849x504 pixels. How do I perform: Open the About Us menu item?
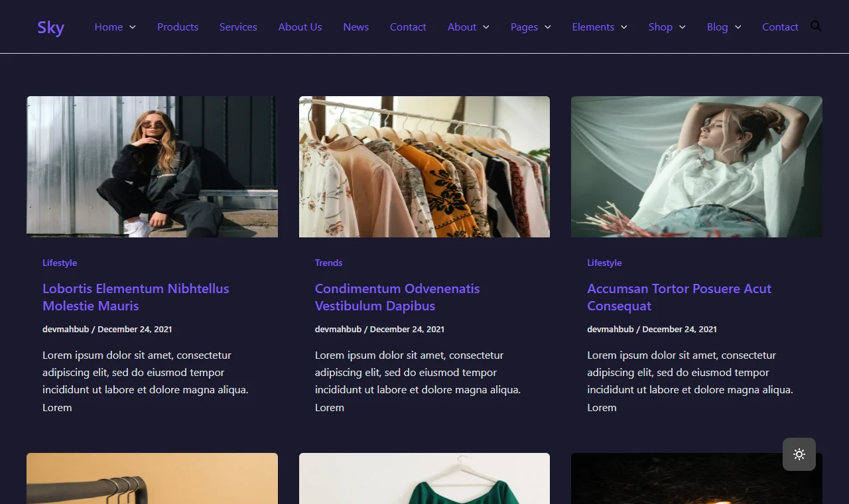[300, 27]
